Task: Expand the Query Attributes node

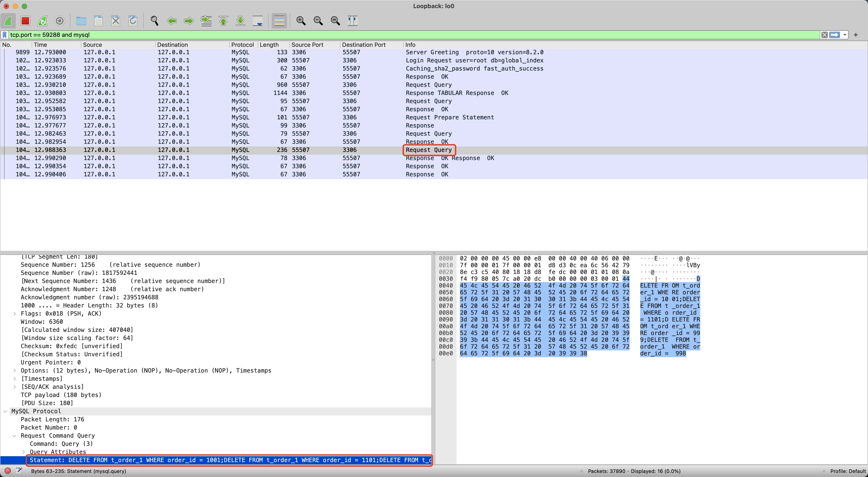Action: pyautogui.click(x=24, y=452)
